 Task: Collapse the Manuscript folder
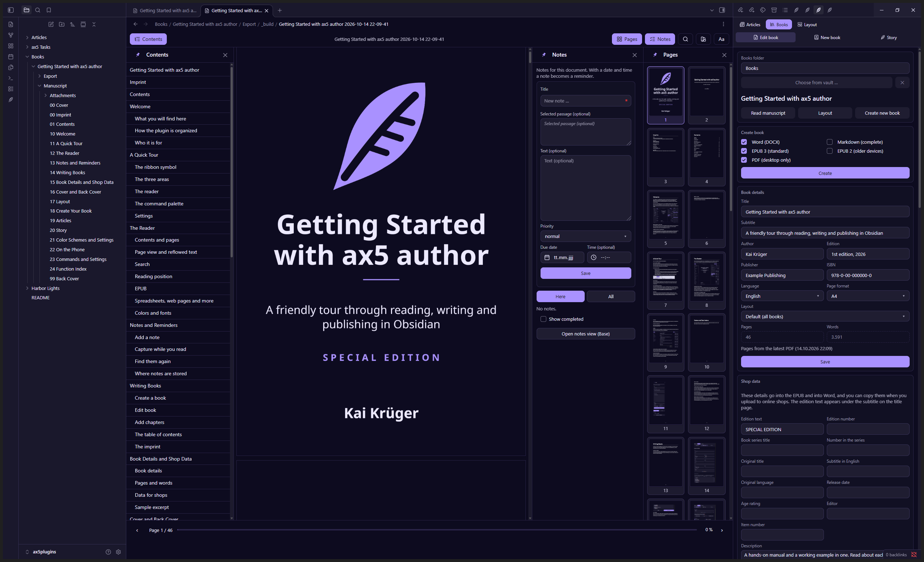coord(39,86)
